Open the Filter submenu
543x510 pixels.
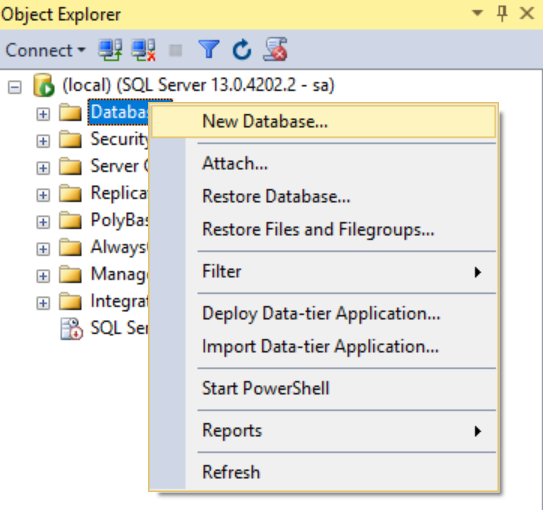pos(324,271)
